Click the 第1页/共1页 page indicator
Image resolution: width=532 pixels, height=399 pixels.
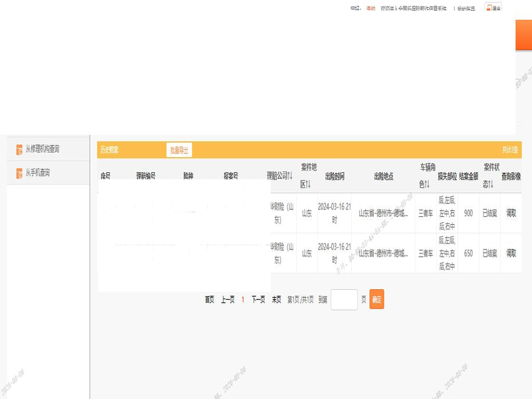(x=301, y=300)
